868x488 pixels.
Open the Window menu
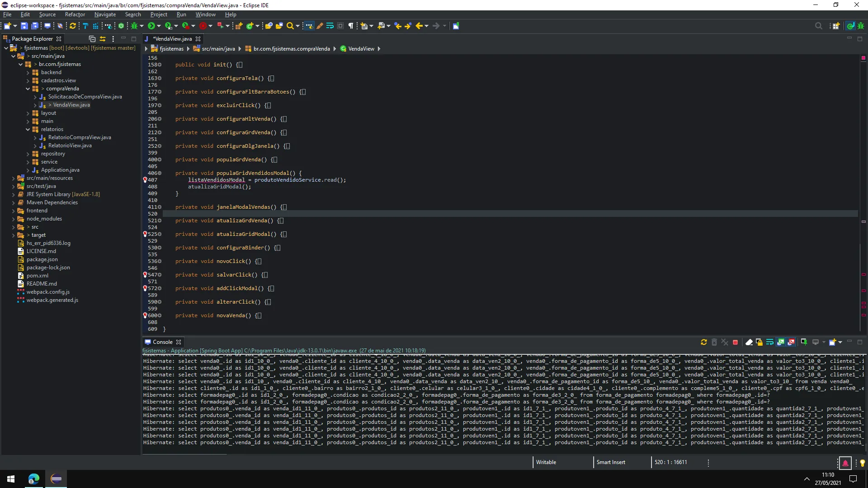(x=205, y=14)
